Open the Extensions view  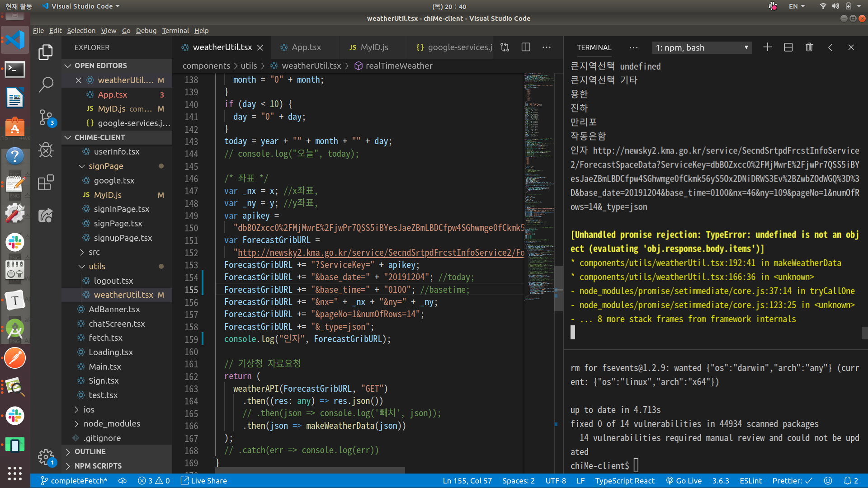click(x=46, y=183)
